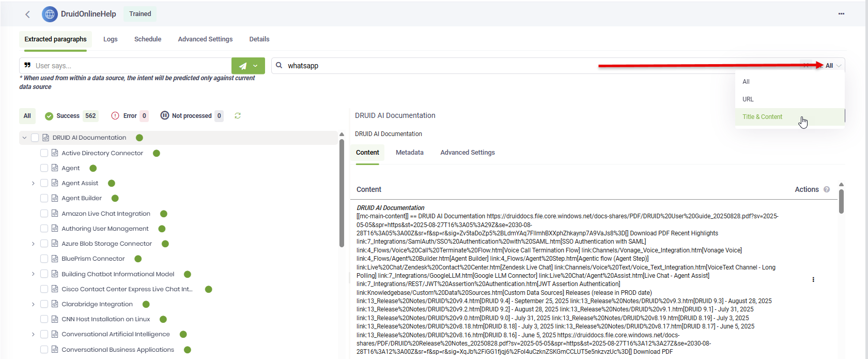This screenshot has height=359, width=868.
Task: Open the Metadata tab
Action: (409, 153)
